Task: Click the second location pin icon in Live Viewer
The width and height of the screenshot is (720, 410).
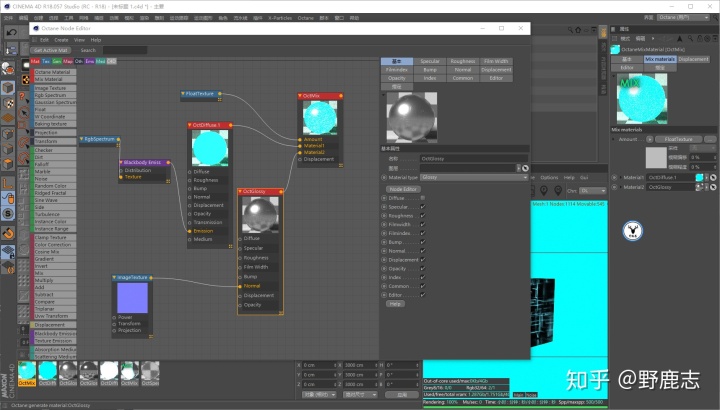Action: pyautogui.click(x=558, y=190)
